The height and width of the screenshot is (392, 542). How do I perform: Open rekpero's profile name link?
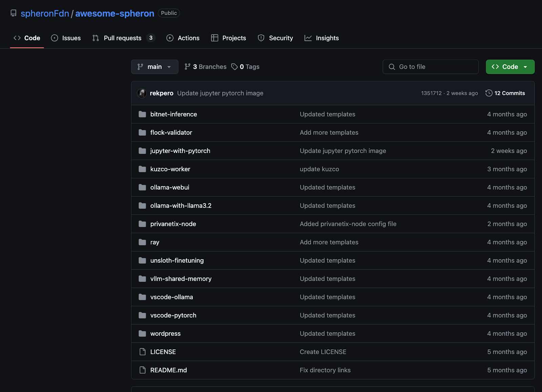[x=162, y=93]
